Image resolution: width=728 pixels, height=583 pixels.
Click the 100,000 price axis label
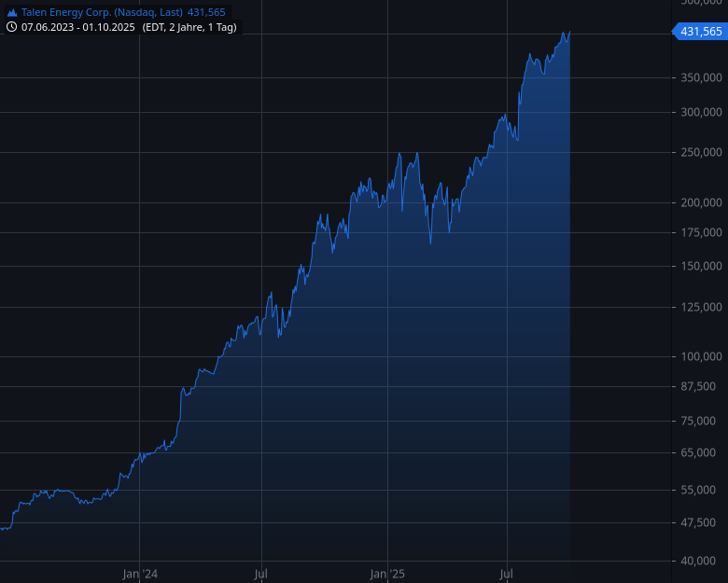pos(700,356)
